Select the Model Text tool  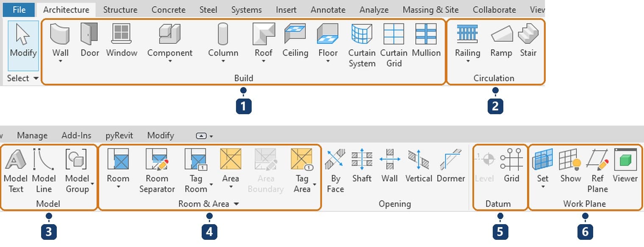[x=16, y=170]
